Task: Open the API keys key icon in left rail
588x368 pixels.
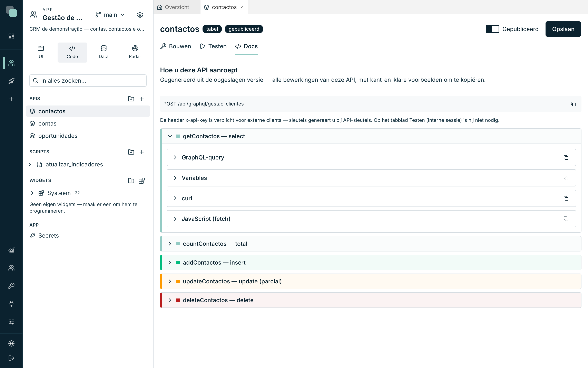Action: [x=11, y=286]
